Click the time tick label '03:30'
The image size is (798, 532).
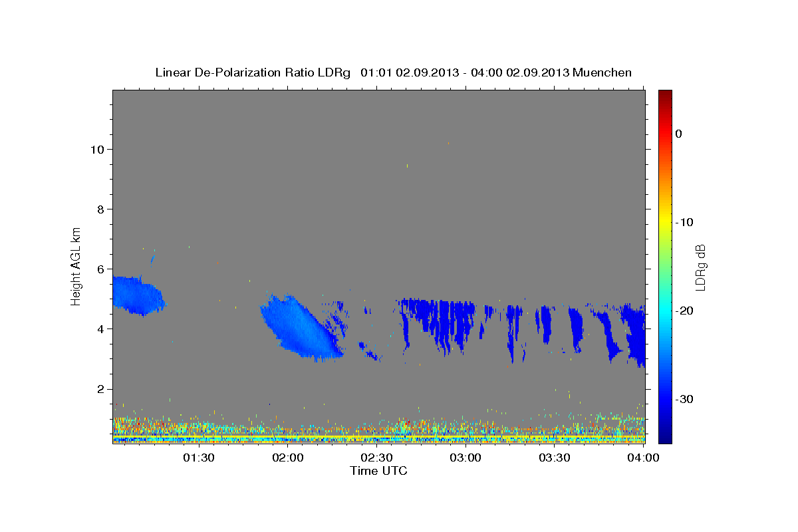pos(555,458)
